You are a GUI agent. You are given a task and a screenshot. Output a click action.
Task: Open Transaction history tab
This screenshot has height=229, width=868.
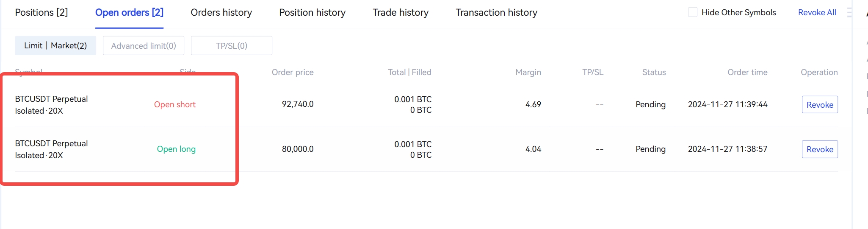point(496,13)
